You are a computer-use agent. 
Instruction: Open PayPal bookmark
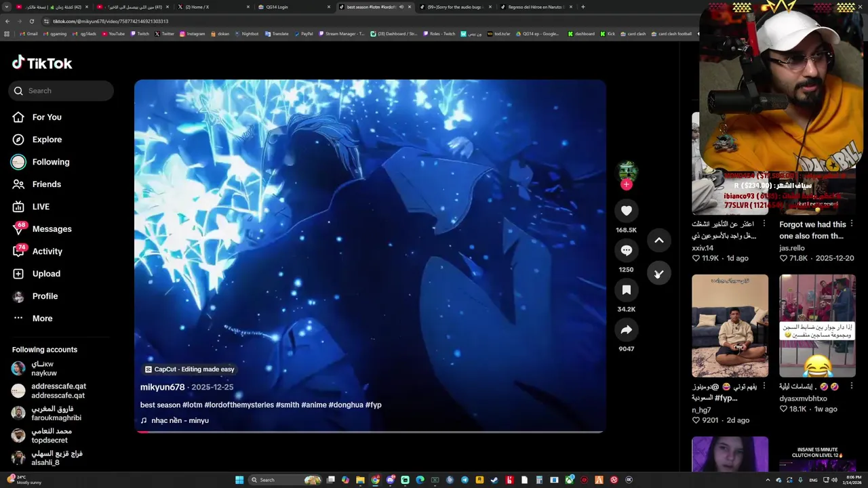[303, 34]
